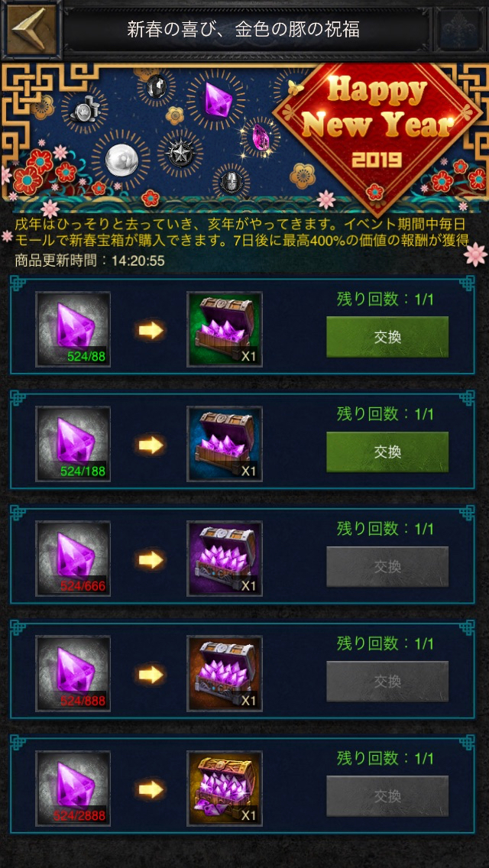Click disabled 交換 button for 888-gem chest
The width and height of the screenshot is (489, 868).
point(387,681)
